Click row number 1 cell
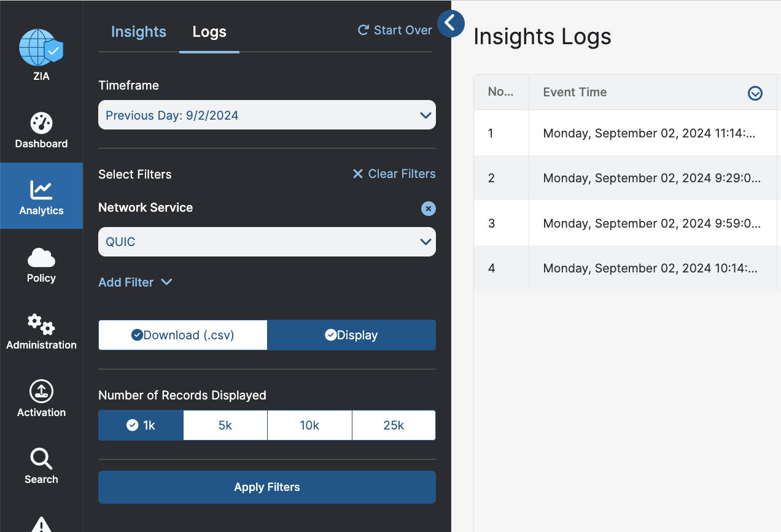 pyautogui.click(x=501, y=133)
